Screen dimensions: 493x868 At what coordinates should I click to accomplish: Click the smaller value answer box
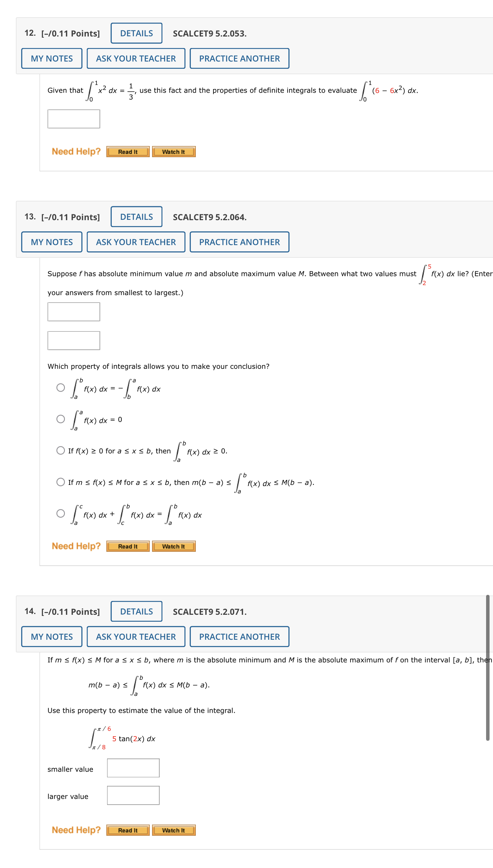click(133, 768)
